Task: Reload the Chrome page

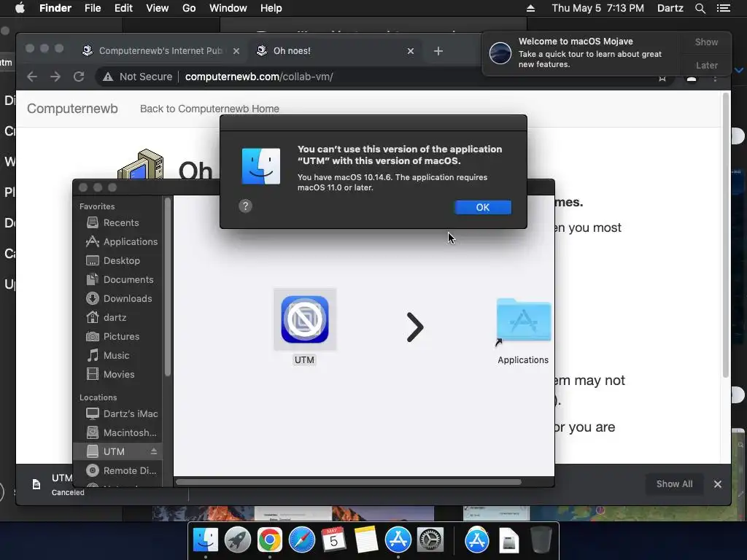Action: pos(79,77)
